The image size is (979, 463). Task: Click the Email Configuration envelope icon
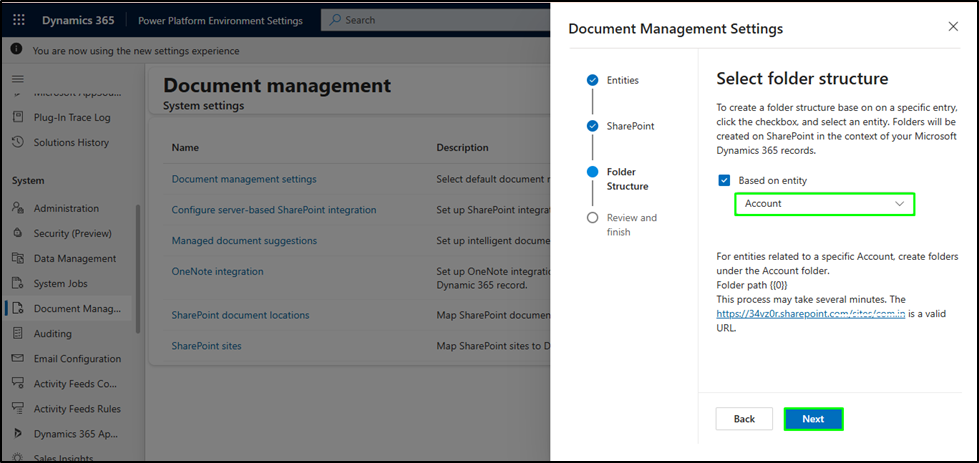point(17,359)
